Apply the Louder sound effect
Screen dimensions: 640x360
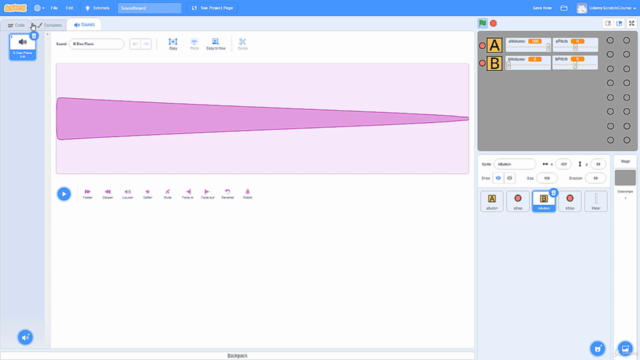pos(127,194)
